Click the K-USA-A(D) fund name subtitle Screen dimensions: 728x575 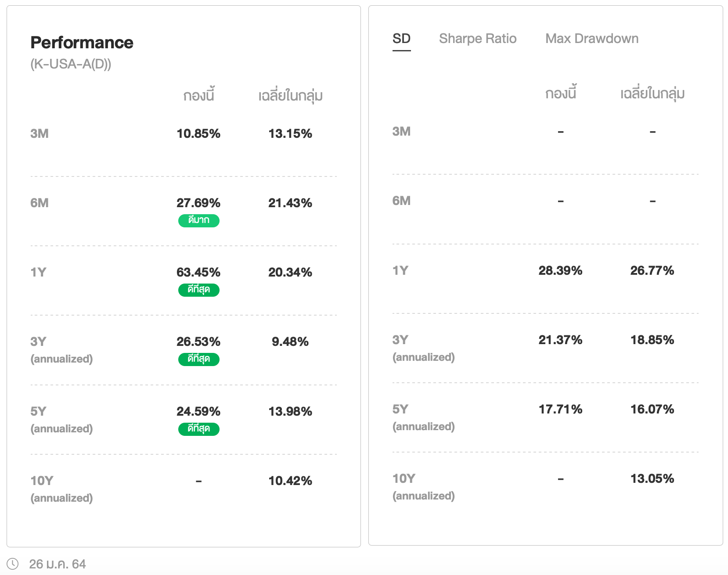click(71, 64)
